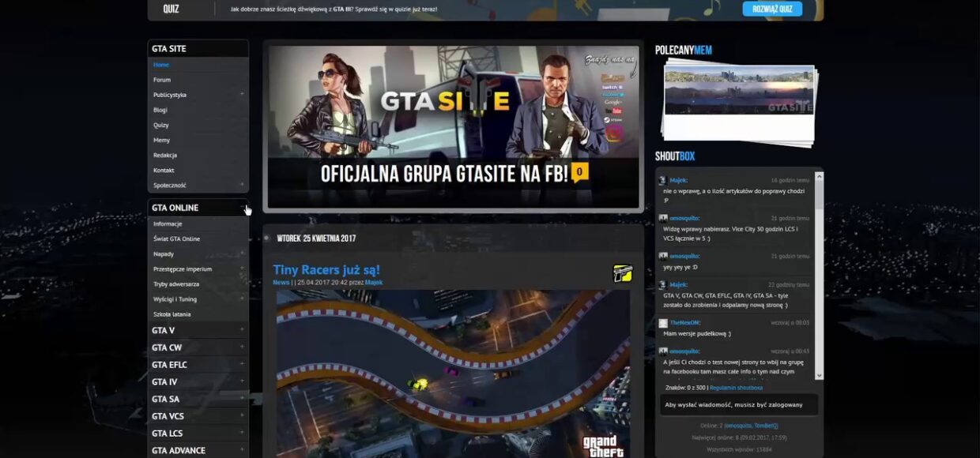Click the 'Wszystkich wpisów: 13884' counter

coord(739,449)
